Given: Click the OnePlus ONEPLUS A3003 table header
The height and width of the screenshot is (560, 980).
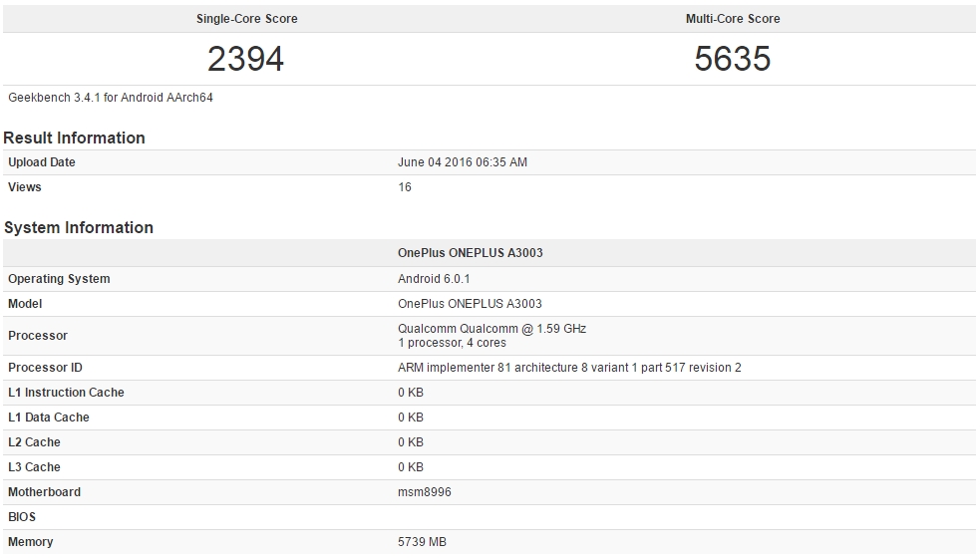Looking at the screenshot, I should click(471, 253).
